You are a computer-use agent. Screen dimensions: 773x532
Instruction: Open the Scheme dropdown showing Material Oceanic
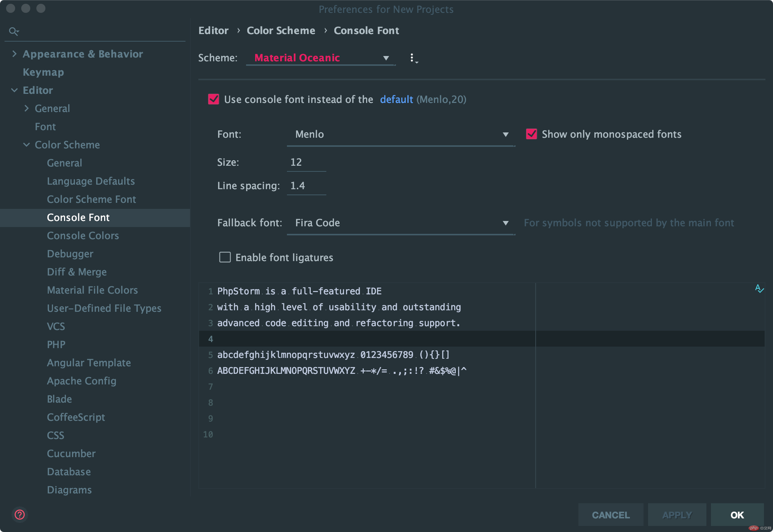321,58
